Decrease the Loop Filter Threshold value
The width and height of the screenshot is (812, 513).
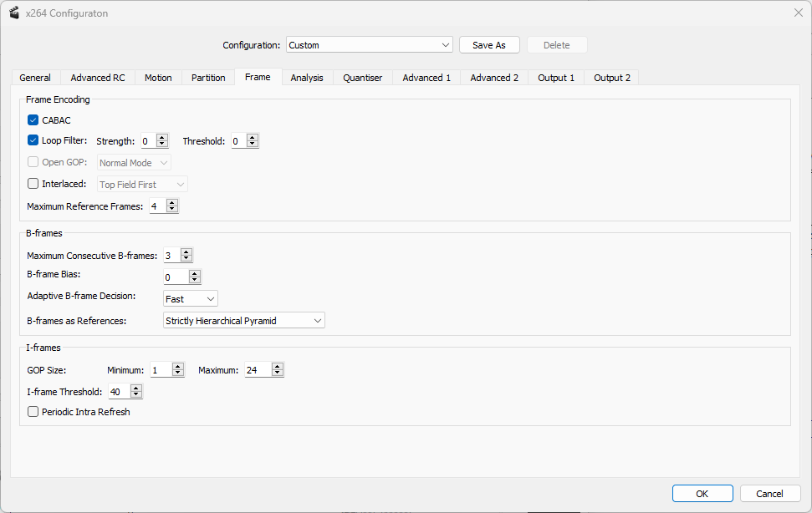tap(253, 145)
